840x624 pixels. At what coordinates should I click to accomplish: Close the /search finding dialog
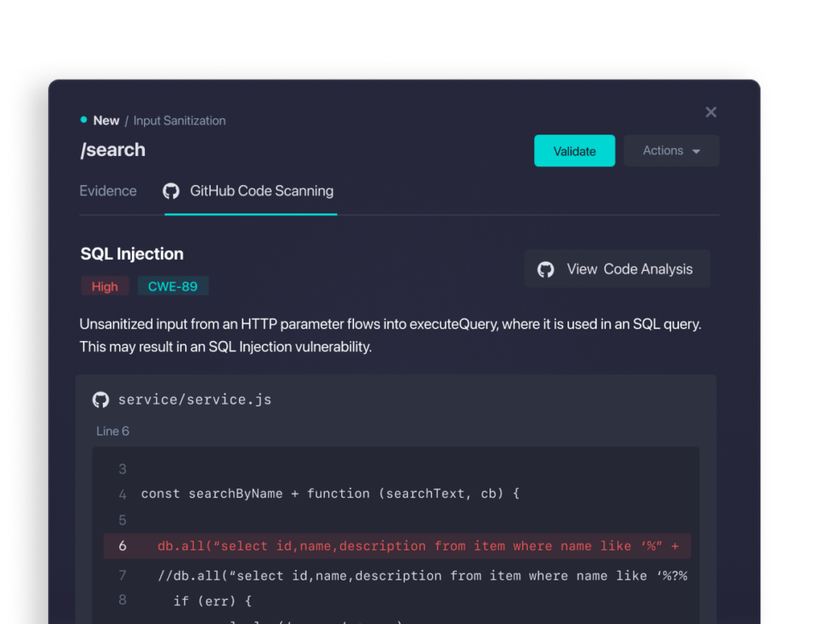tap(711, 112)
